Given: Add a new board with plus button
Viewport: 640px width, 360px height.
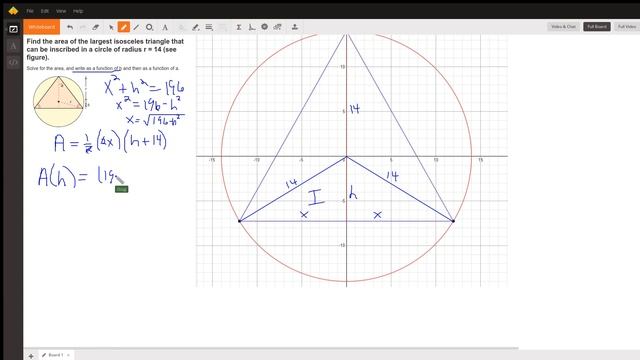Looking at the screenshot, I should coord(31,356).
